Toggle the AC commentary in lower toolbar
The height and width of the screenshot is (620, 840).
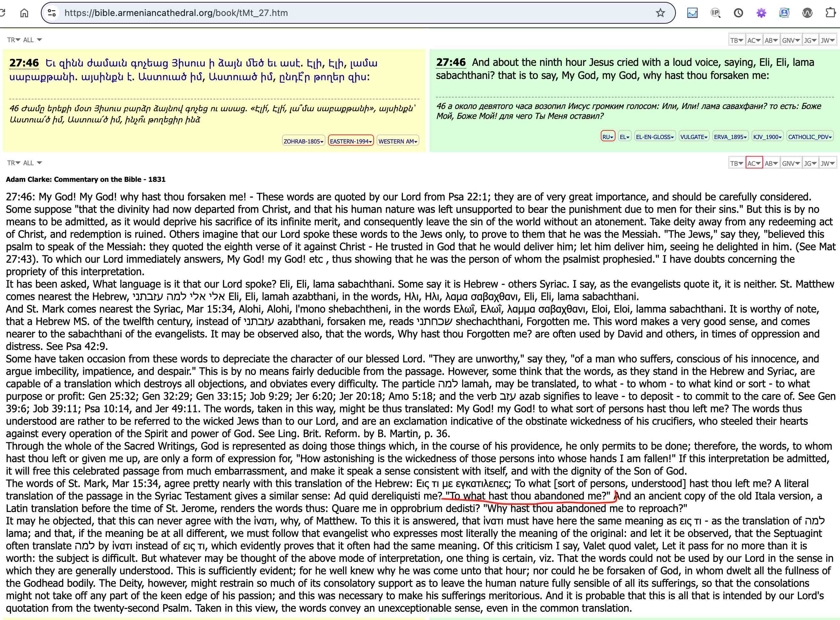point(754,163)
